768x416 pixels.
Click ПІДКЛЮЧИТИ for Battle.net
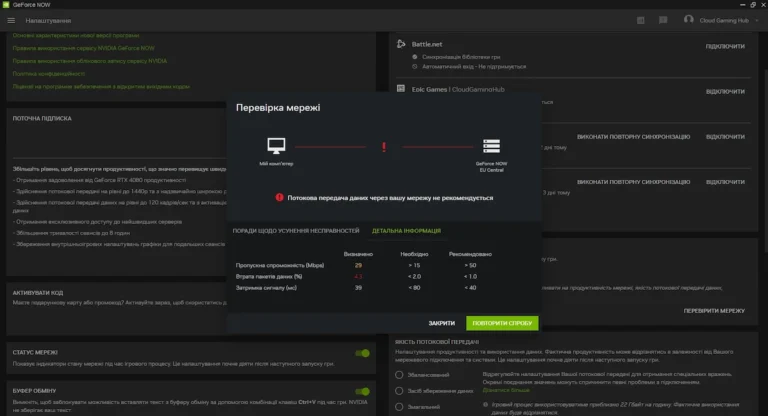coord(725,47)
